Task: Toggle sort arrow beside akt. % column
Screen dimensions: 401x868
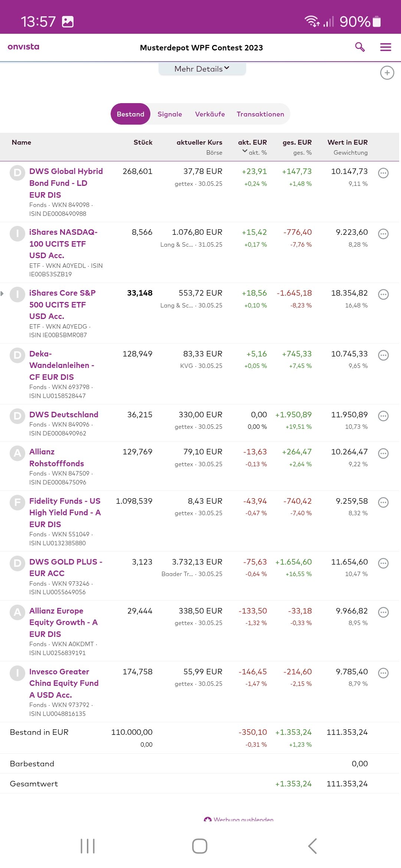Action: (245, 151)
